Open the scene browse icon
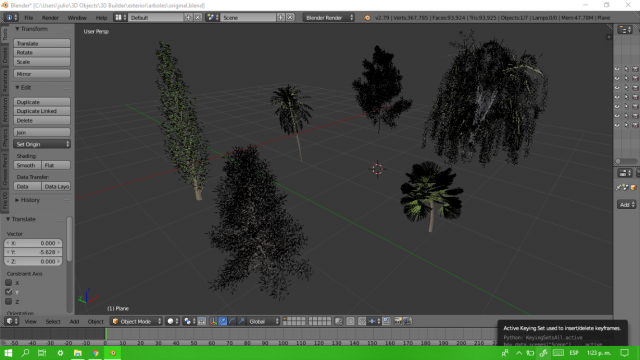The image size is (640, 360). pos(212,18)
